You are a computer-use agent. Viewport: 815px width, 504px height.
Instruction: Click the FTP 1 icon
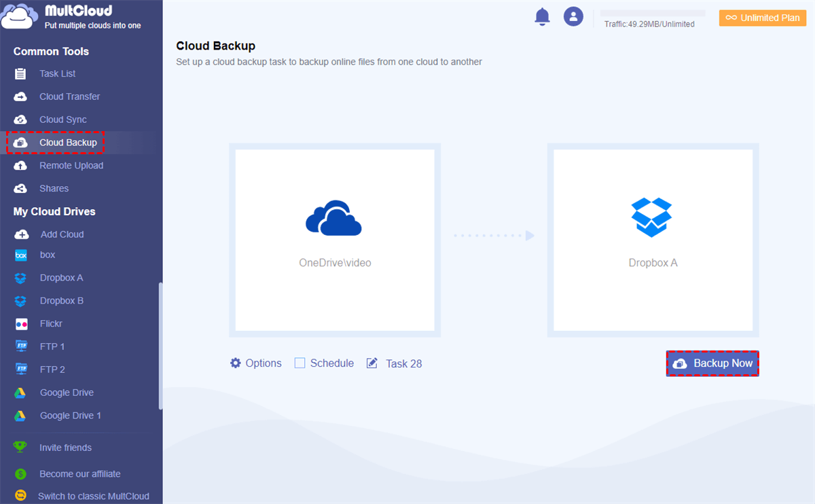point(21,346)
